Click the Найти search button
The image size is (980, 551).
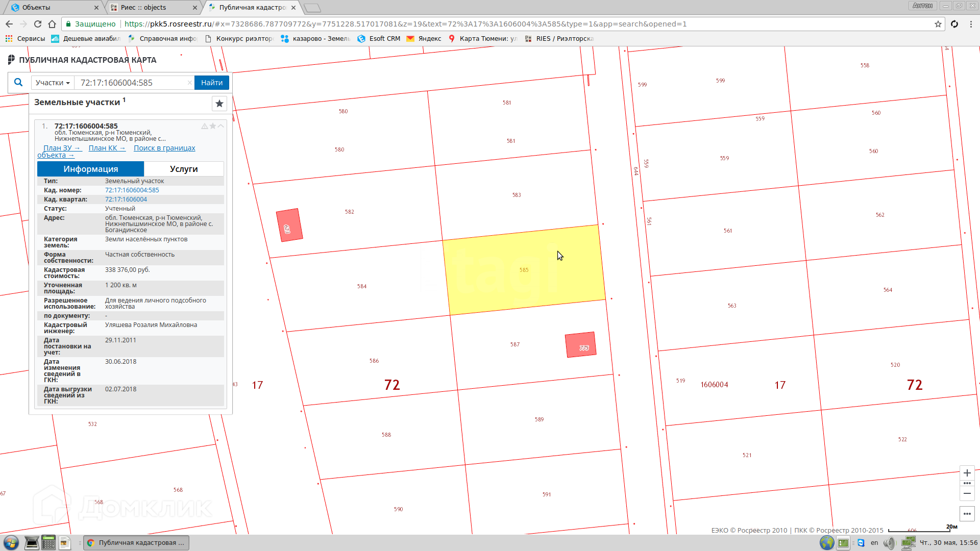click(211, 83)
